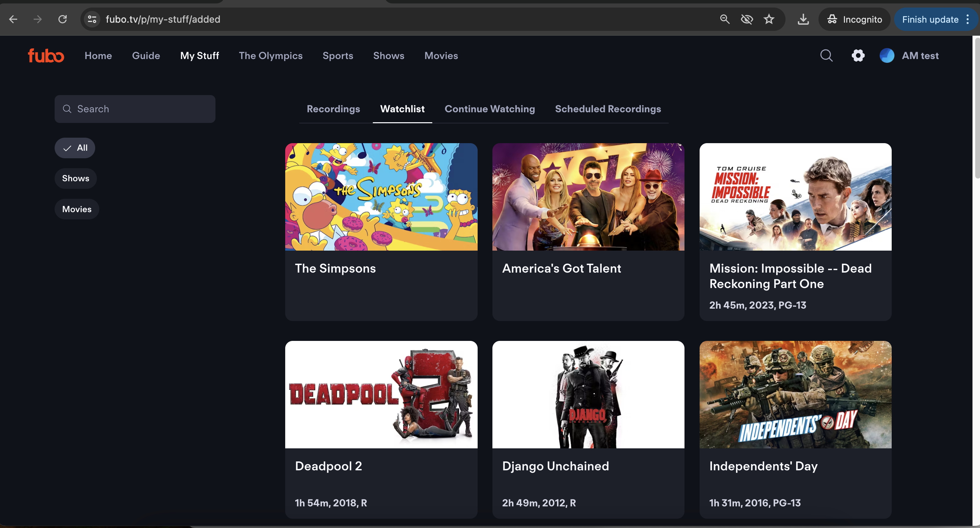This screenshot has width=980, height=528.
Task: Click the Finish update button
Action: 930,19
